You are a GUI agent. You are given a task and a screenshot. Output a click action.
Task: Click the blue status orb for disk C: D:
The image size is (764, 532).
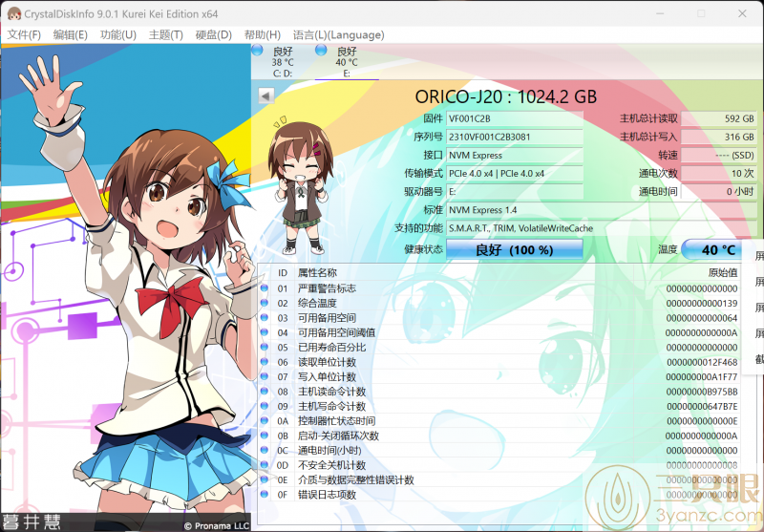(257, 50)
